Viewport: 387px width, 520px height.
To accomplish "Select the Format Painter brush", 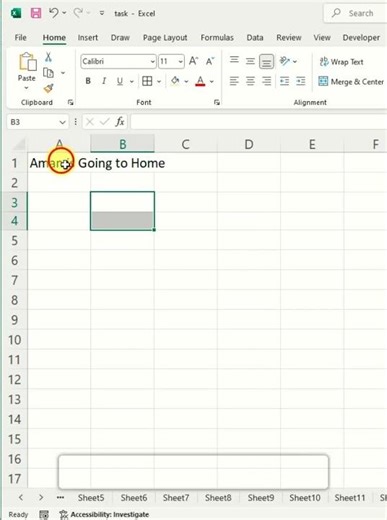I will (48, 88).
